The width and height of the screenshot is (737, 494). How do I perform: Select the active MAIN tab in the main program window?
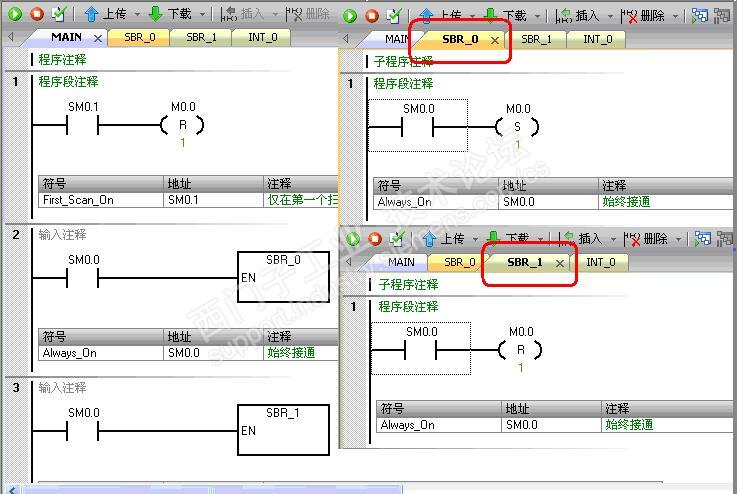(x=66, y=37)
